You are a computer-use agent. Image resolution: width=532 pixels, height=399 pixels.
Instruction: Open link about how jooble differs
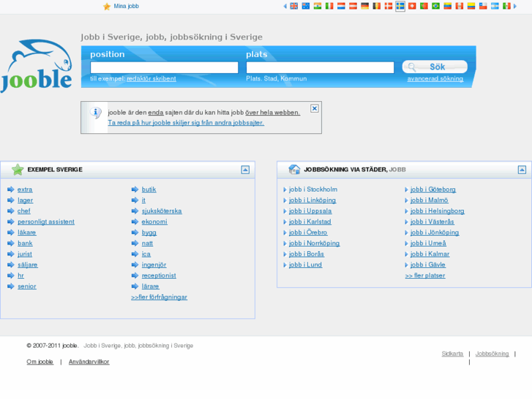186,122
